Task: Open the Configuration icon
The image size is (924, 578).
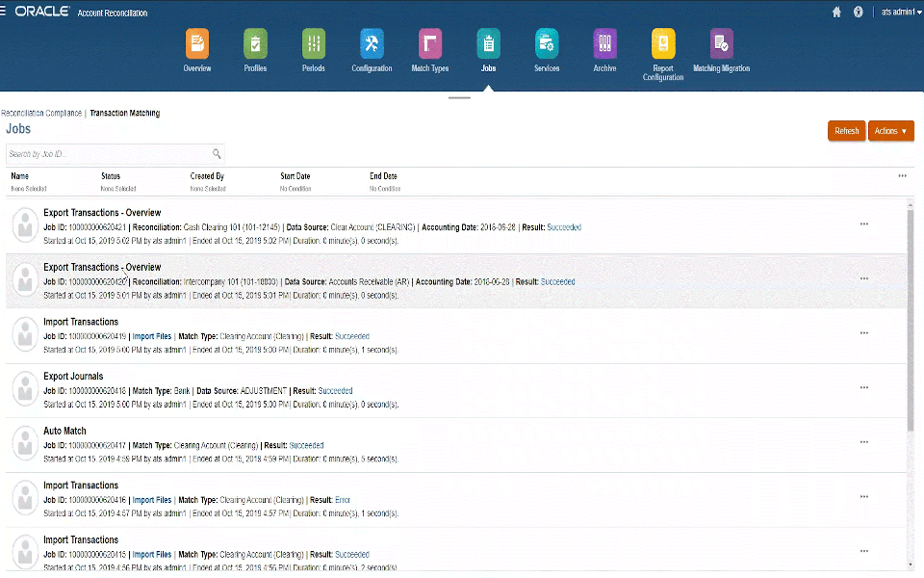Action: pyautogui.click(x=371, y=44)
